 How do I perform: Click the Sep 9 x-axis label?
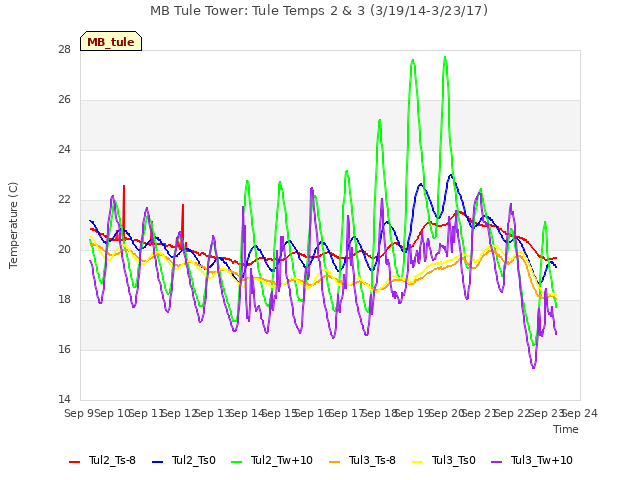[80, 413]
